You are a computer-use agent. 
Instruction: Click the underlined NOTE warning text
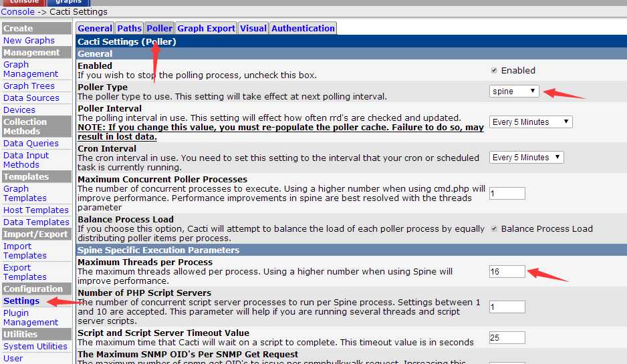tap(280, 132)
